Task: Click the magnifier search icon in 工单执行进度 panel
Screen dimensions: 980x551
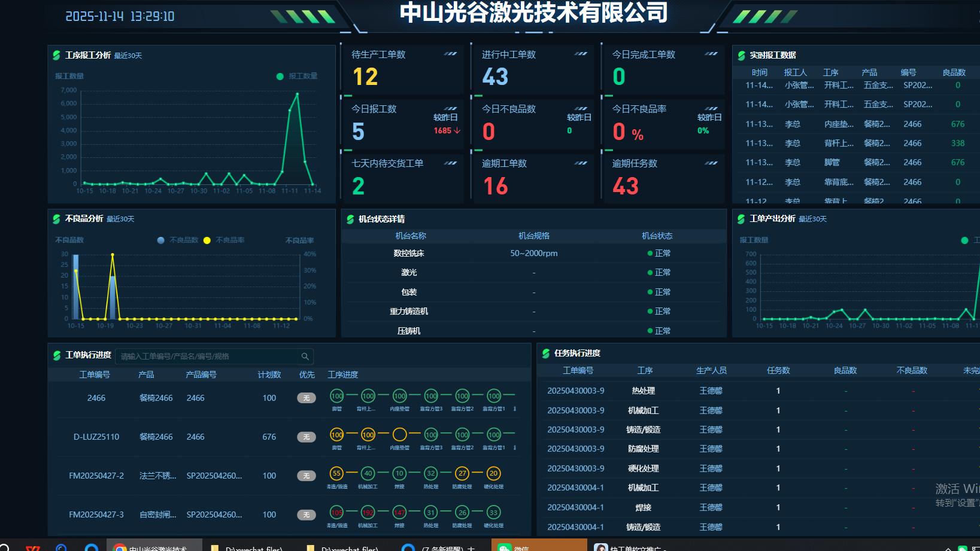Action: tap(306, 356)
